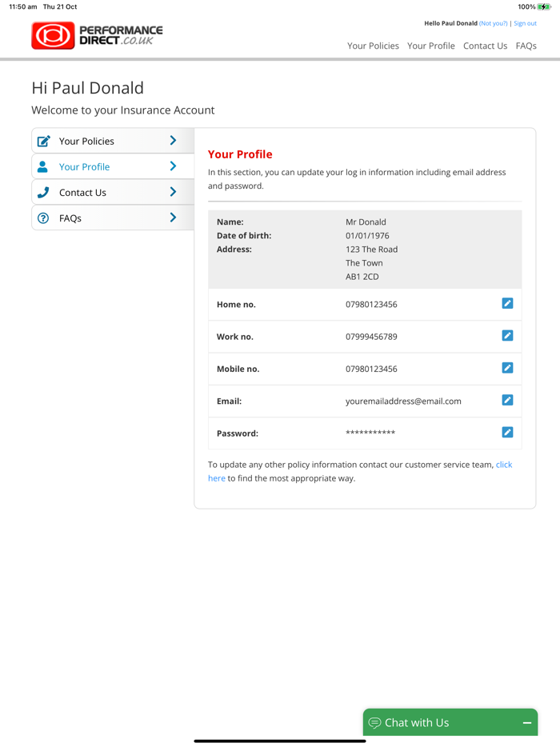Image resolution: width=560 pixels, height=747 pixels.
Task: Follow the "click here" customer service link
Action: 503,465
